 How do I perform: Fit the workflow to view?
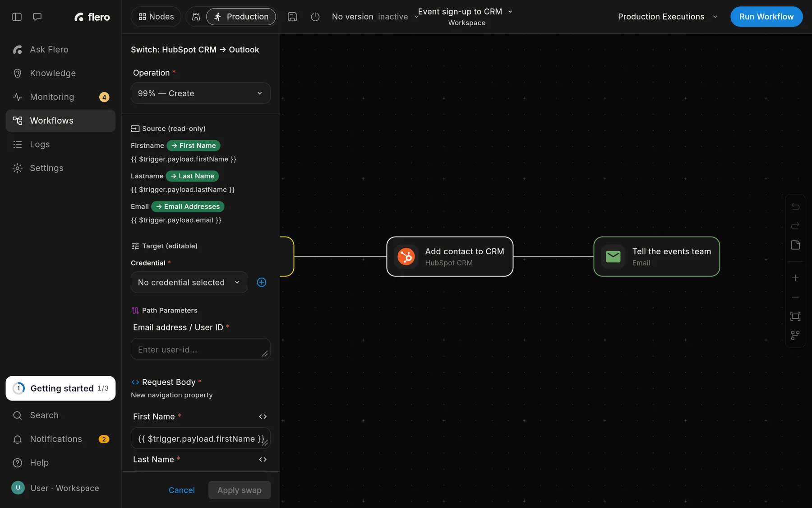coord(795,316)
